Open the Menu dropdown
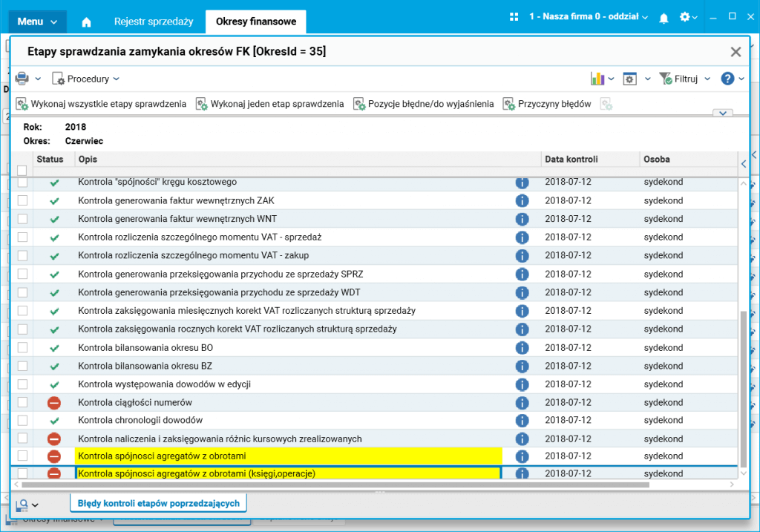The width and height of the screenshot is (760, 532). [37, 22]
